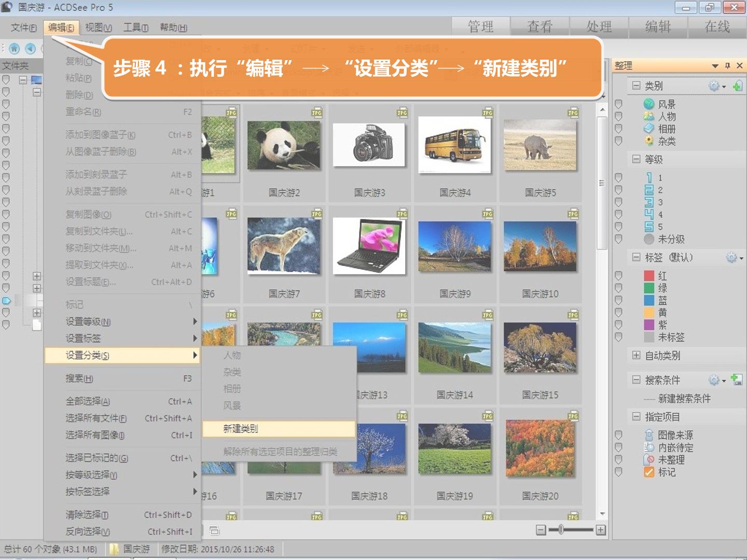Open the 按等级选择 submenu

tap(122, 475)
